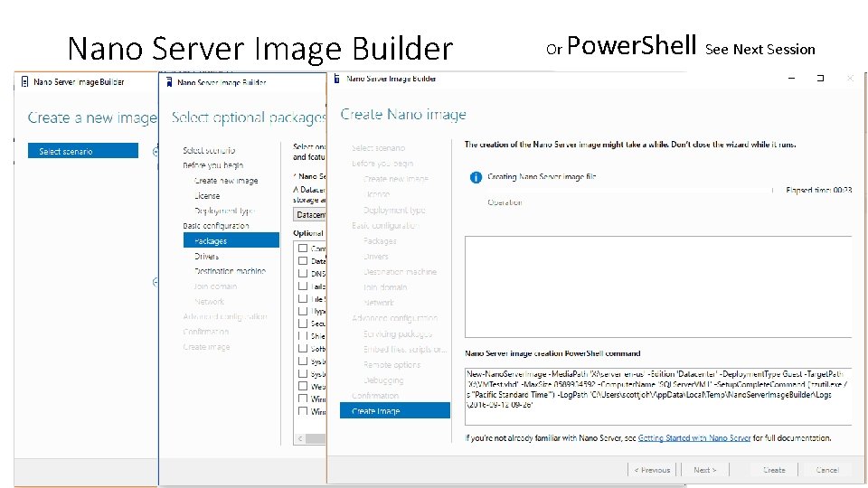Image resolution: width=868 pixels, height=488 pixels.
Task: Click Before you begin in the packages window sidebar
Action: click(x=213, y=164)
